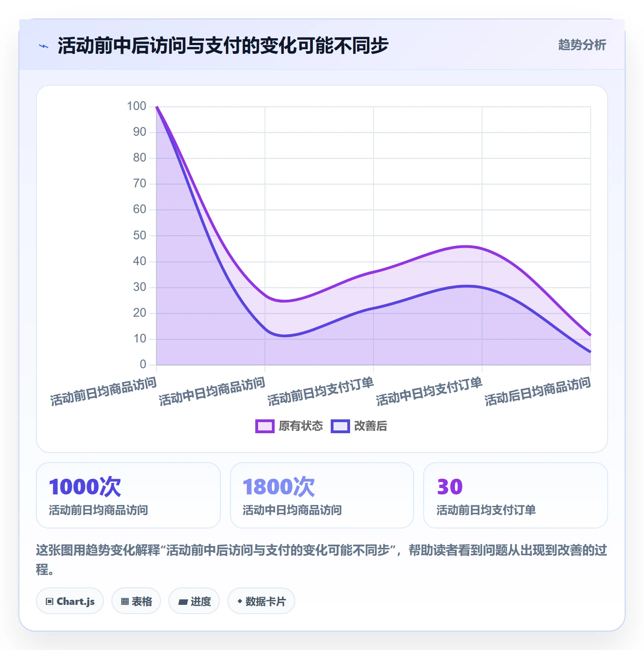Viewport: 644px width, 650px height.
Task: Click the 活动前日均支付订单 label under the 30 stat
Action: click(486, 510)
